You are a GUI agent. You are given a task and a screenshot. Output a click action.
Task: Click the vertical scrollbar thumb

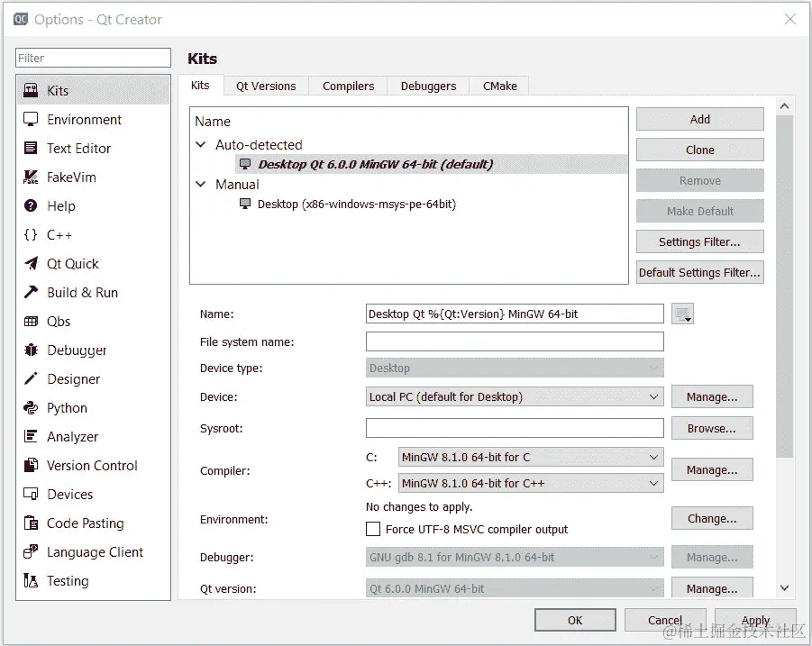tap(785, 287)
